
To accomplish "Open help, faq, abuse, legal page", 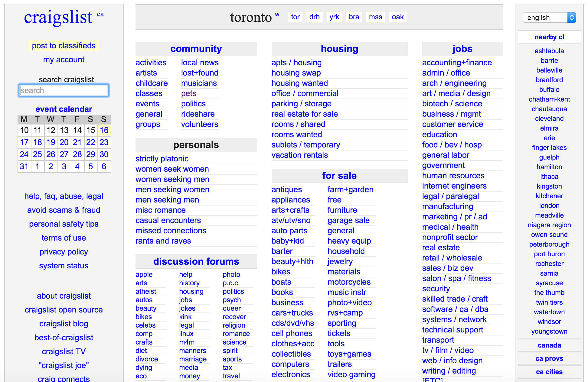I will [64, 196].
